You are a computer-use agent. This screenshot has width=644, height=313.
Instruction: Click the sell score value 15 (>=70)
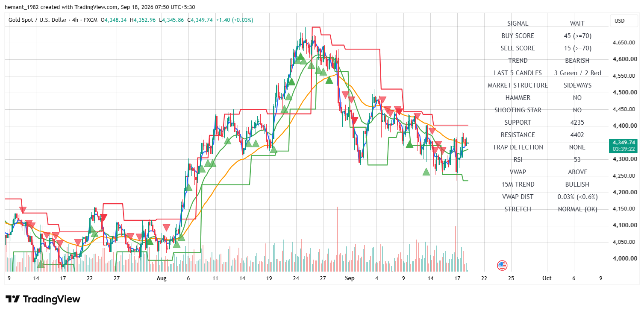[x=577, y=48]
